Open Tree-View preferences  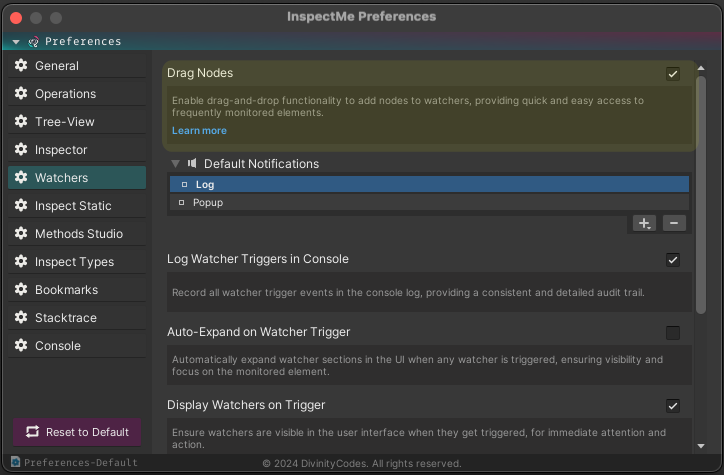(x=77, y=121)
